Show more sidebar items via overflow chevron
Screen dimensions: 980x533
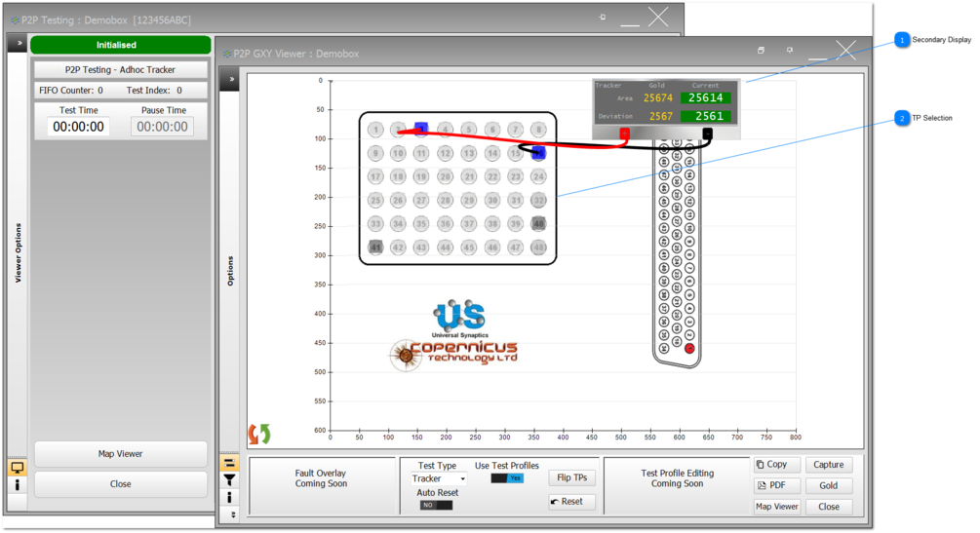click(x=230, y=513)
